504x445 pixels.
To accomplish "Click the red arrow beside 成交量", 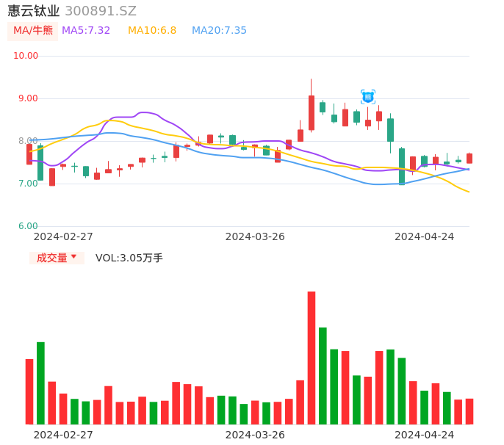I will [73, 257].
